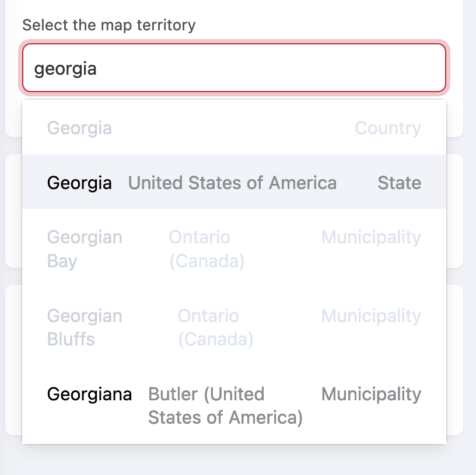Click "United States of America" in Georgia row
Screen dimensions: 476x475
[232, 183]
